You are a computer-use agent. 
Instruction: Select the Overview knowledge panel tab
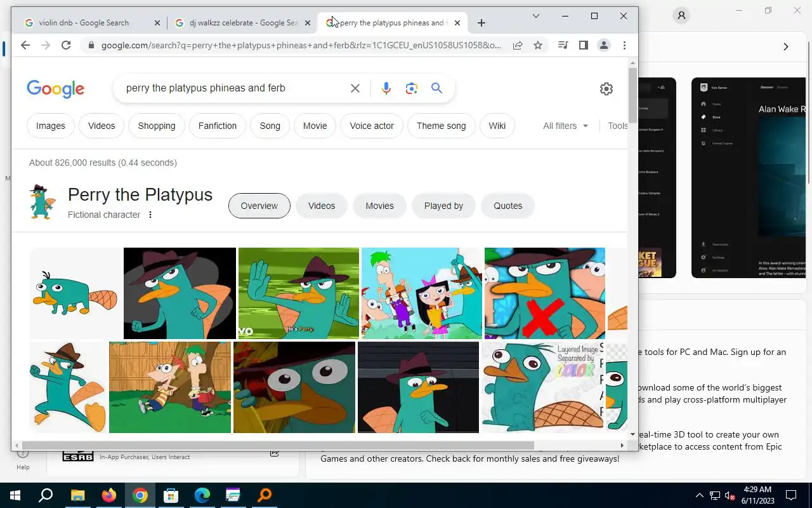259,206
